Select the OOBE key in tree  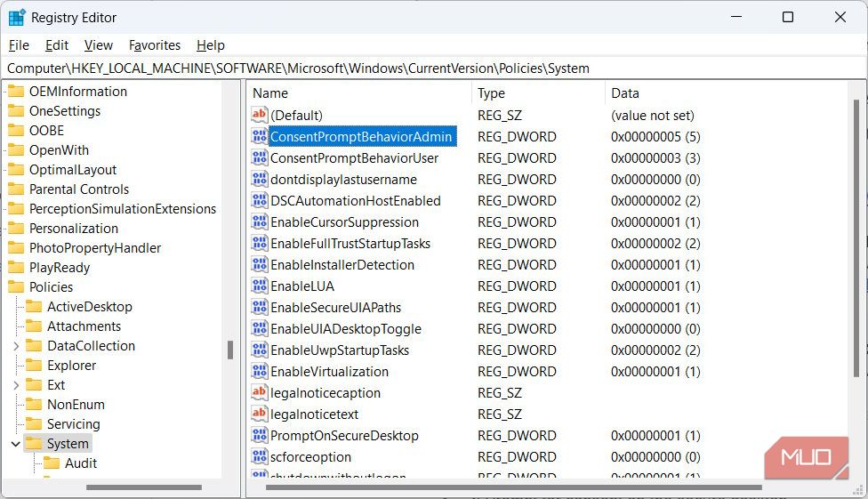point(46,130)
